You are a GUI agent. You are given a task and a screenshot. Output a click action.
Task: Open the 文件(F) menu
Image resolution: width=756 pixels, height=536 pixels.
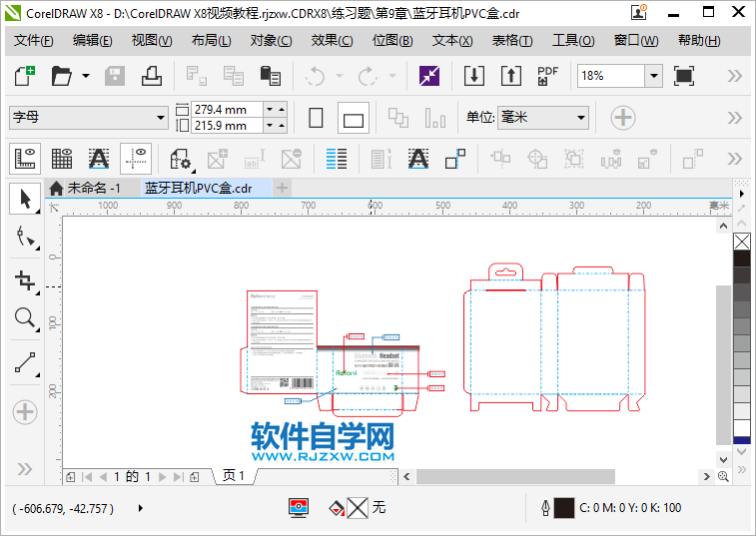(33, 41)
